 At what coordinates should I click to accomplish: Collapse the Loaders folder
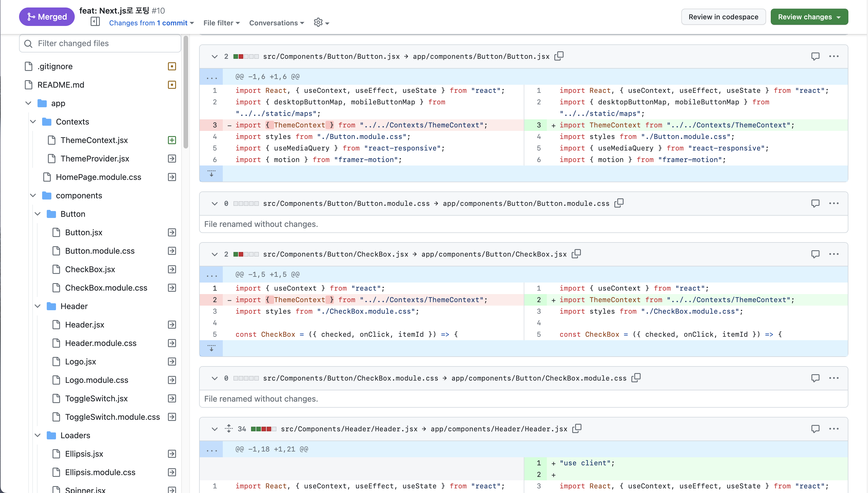tap(38, 435)
